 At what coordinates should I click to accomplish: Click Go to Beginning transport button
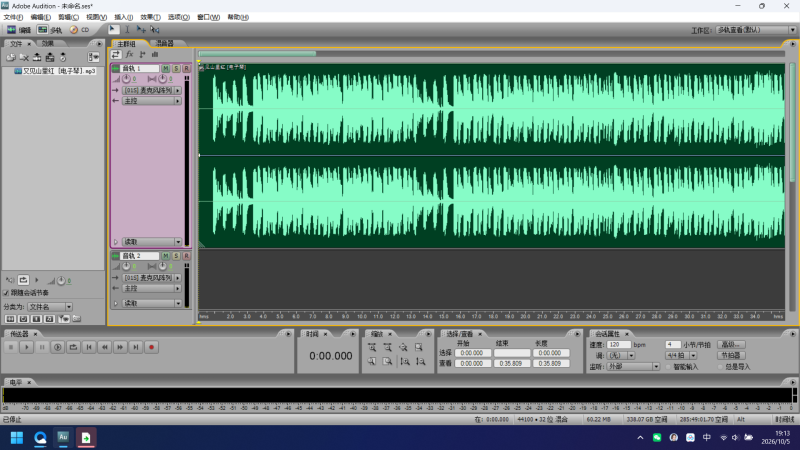click(89, 347)
